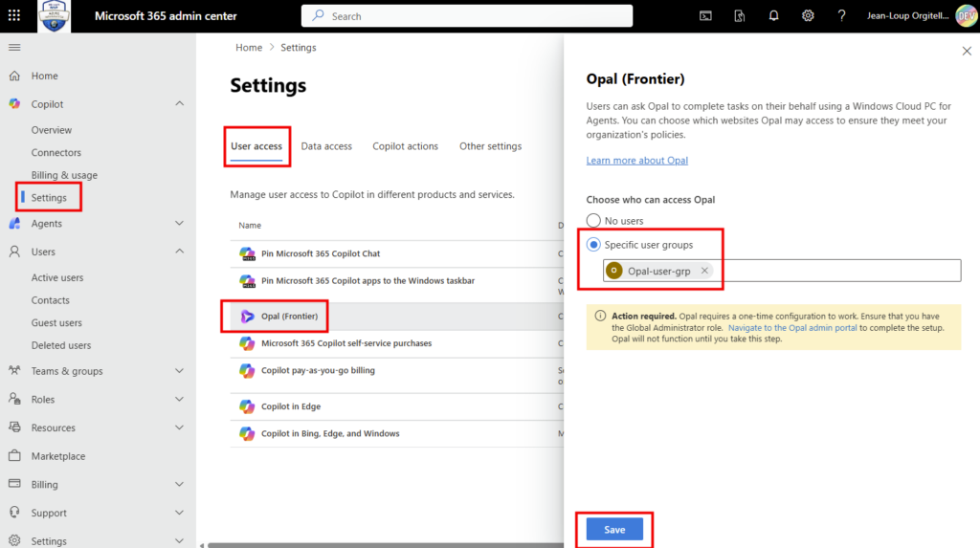This screenshot has width=980, height=548.
Task: Open Cloud Shell icon in header
Action: click(705, 16)
